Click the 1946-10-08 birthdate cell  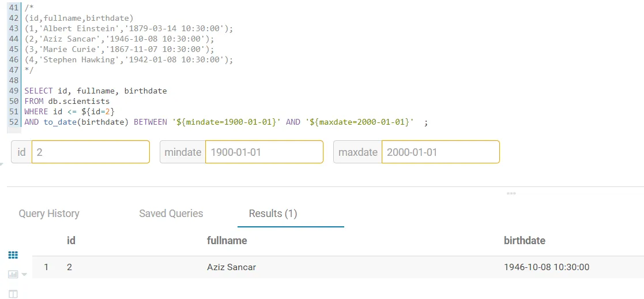point(547,267)
